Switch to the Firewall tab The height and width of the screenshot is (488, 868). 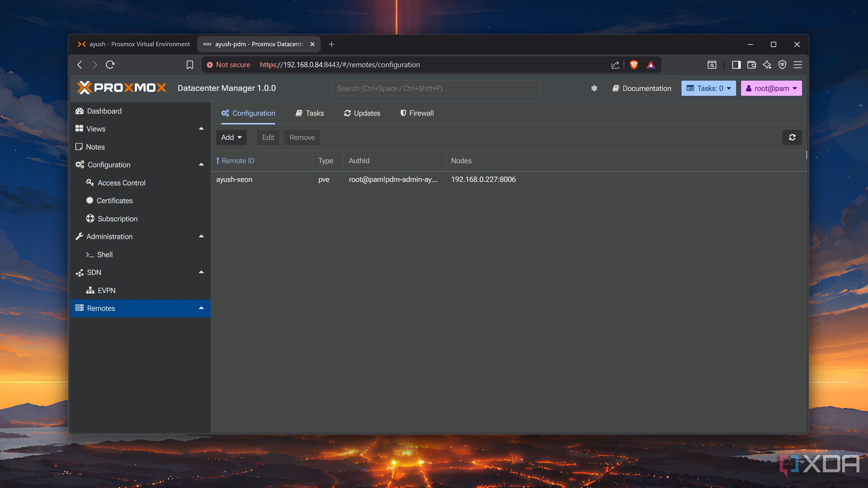(x=417, y=113)
